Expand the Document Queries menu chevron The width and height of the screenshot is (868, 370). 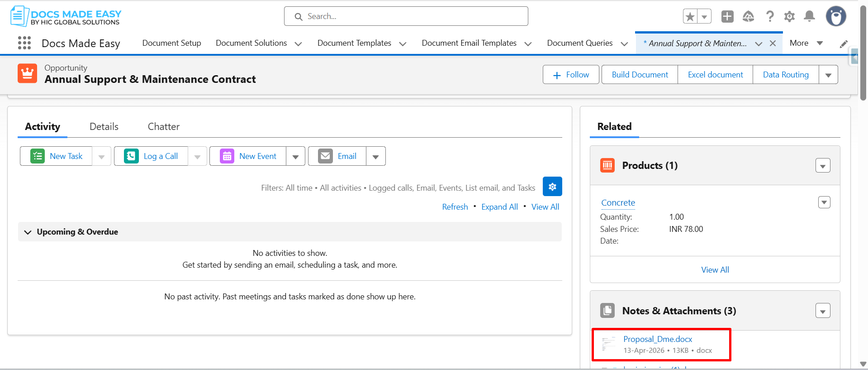[624, 44]
